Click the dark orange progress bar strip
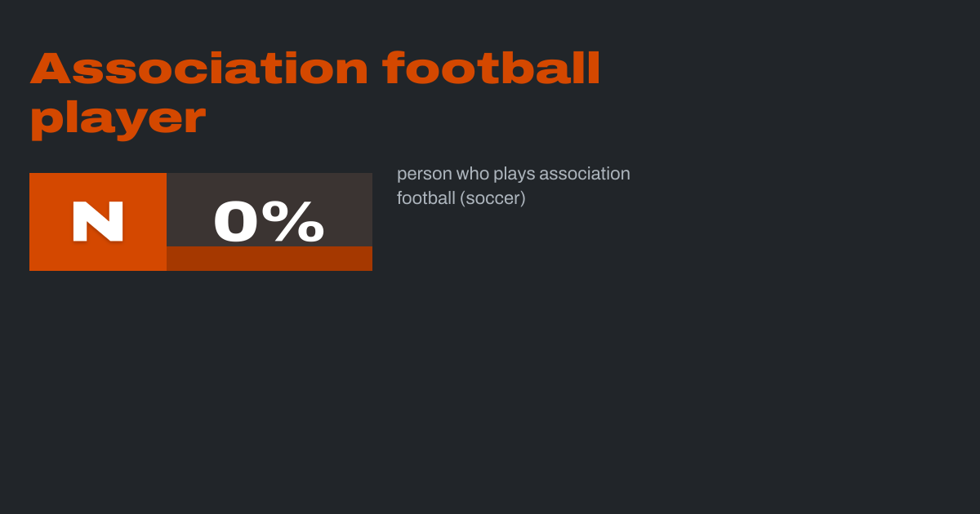 (269, 259)
